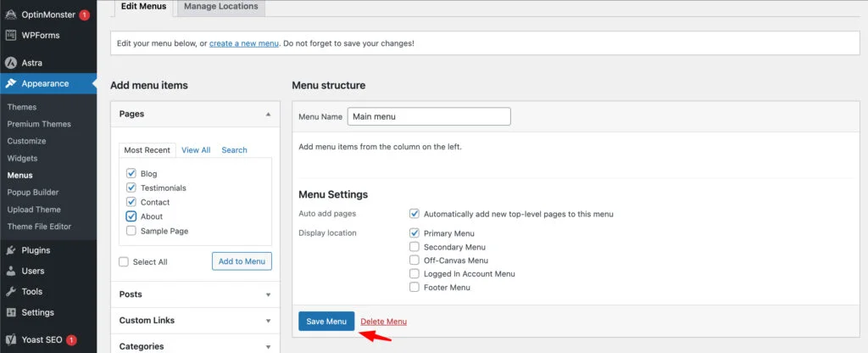868x353 pixels.
Task: Click the OptinMonster sidebar icon
Action: [10, 14]
